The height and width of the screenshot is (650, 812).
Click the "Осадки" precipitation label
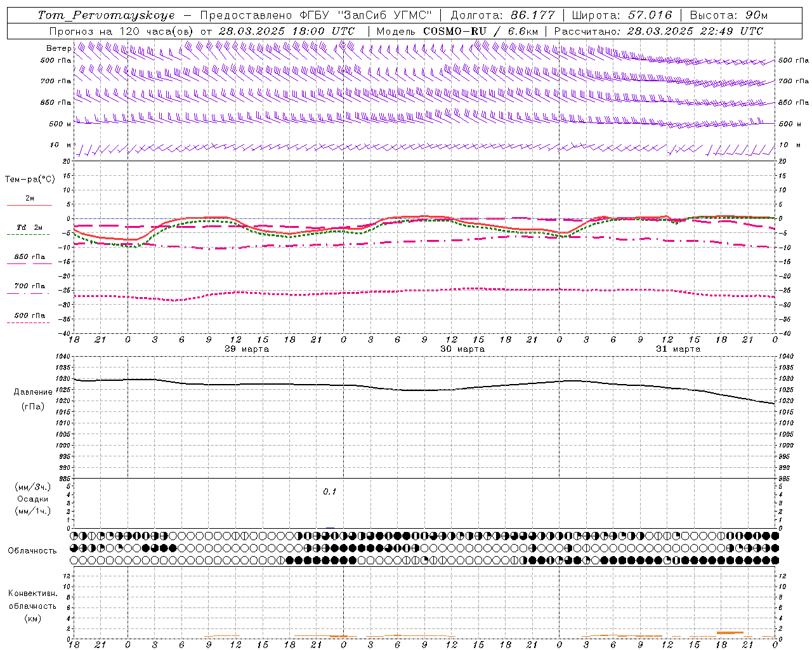tap(33, 498)
